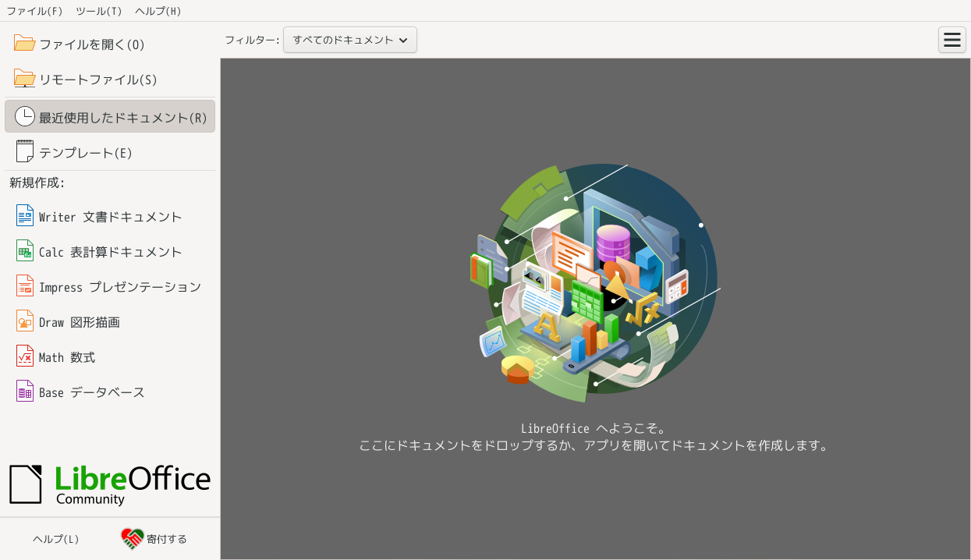This screenshot has width=971, height=560.
Task: Open the hamburger menu at top right
Action: (x=952, y=40)
